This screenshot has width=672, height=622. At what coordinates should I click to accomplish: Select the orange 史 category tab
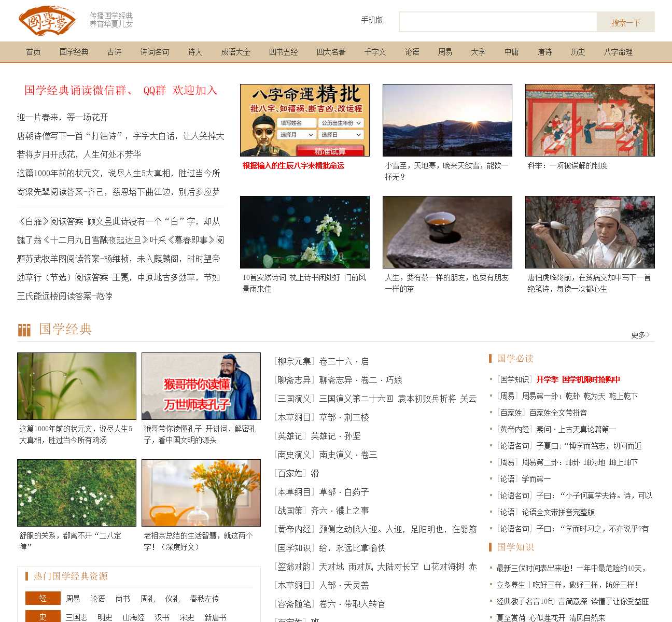pos(43,617)
